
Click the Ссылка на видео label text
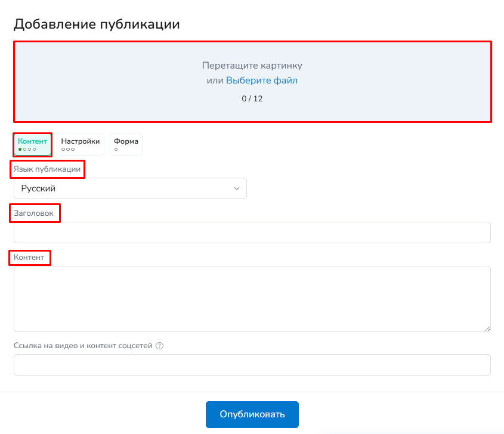(84, 346)
